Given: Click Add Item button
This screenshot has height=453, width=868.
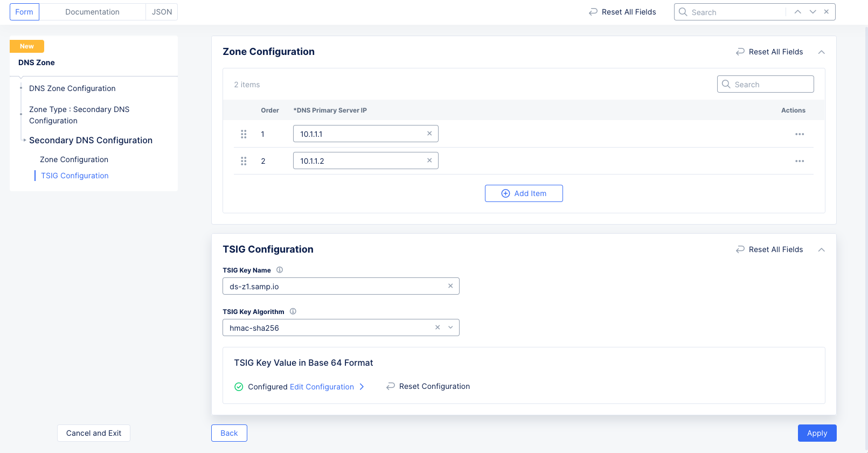Looking at the screenshot, I should coord(524,193).
